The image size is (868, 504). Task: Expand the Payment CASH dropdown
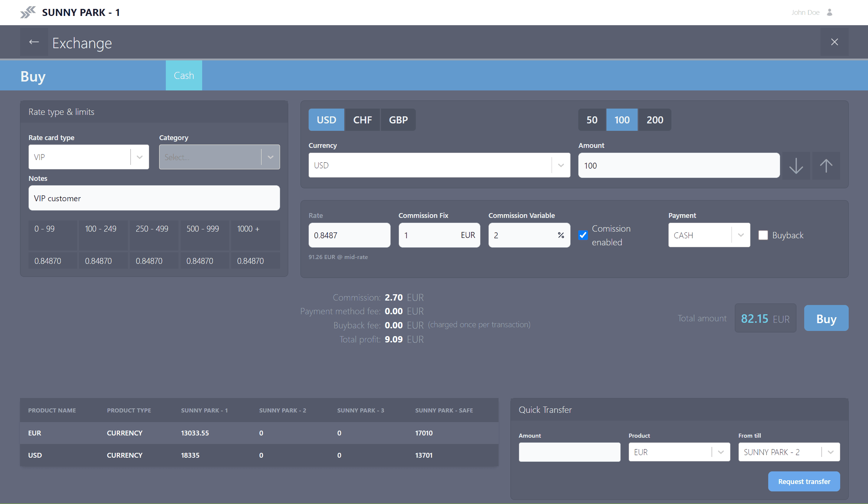click(709, 235)
